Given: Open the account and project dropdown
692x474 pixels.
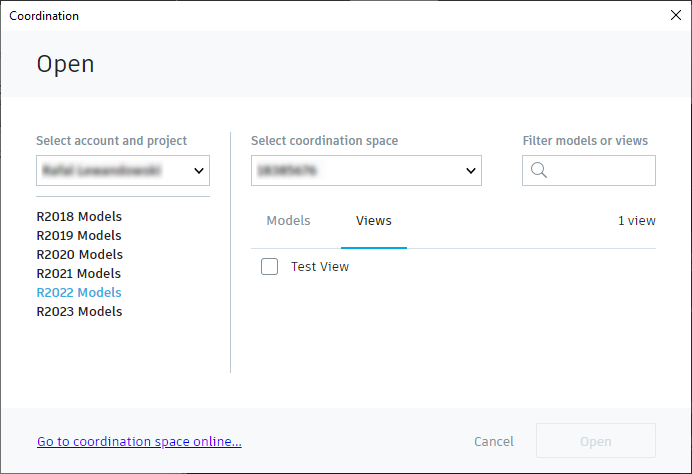Looking at the screenshot, I should tap(122, 170).
